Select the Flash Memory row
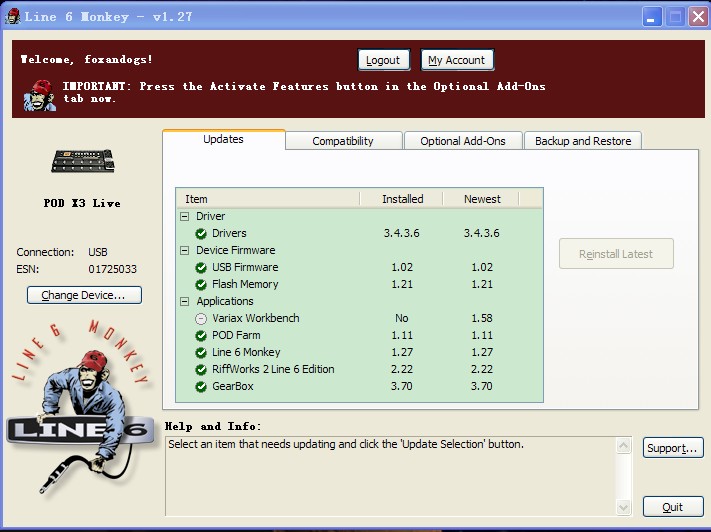 [359, 284]
